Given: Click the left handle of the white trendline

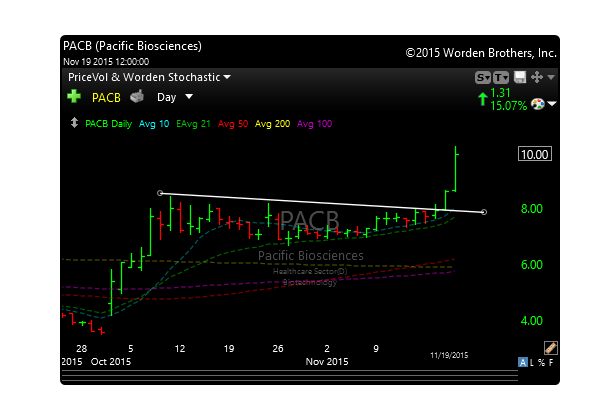Looking at the screenshot, I should [160, 193].
